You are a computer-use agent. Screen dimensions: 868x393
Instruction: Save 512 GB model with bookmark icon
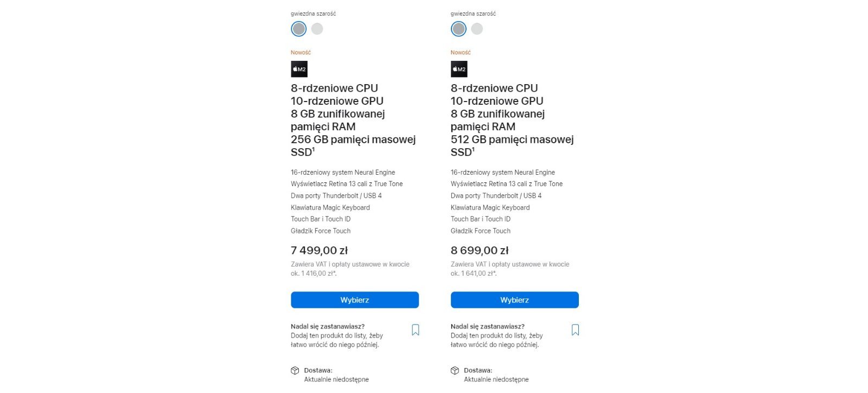click(x=576, y=330)
